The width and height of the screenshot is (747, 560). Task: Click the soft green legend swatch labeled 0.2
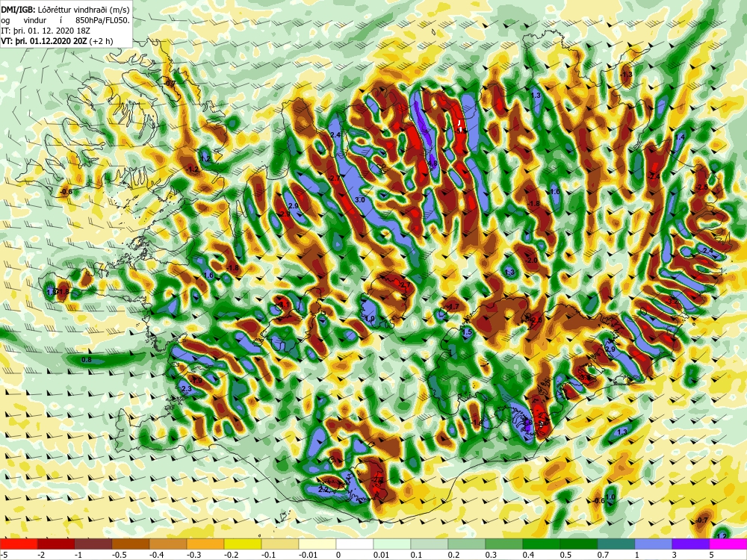pos(467,544)
